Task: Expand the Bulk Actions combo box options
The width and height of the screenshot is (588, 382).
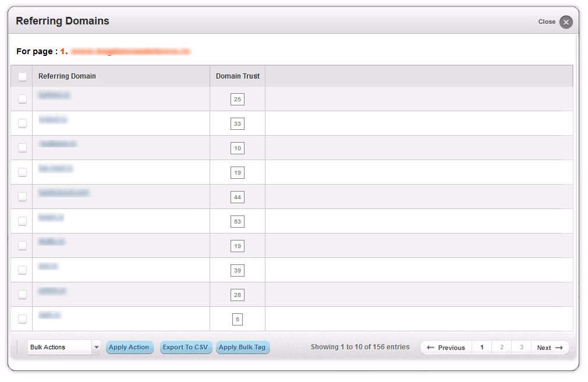Action: click(x=61, y=347)
